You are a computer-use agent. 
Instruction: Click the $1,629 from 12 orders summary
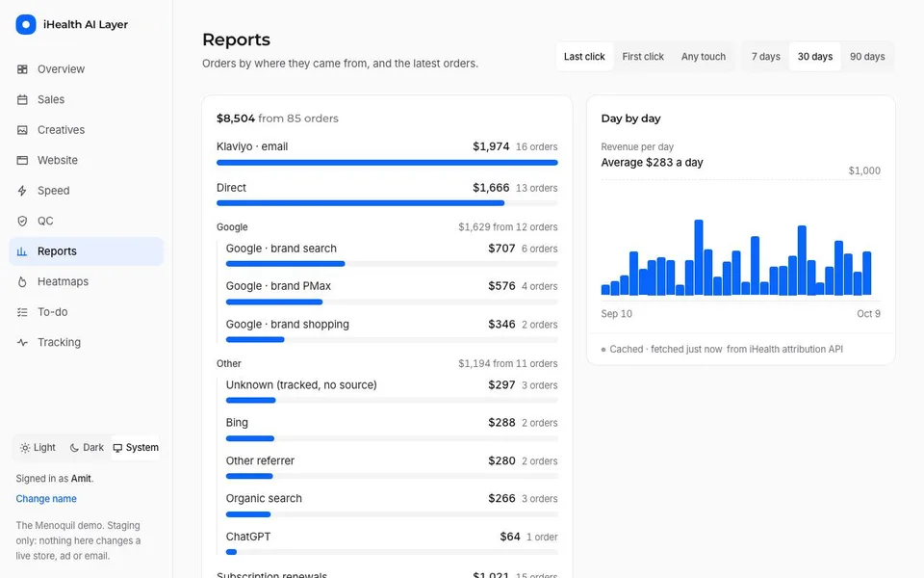tap(508, 227)
